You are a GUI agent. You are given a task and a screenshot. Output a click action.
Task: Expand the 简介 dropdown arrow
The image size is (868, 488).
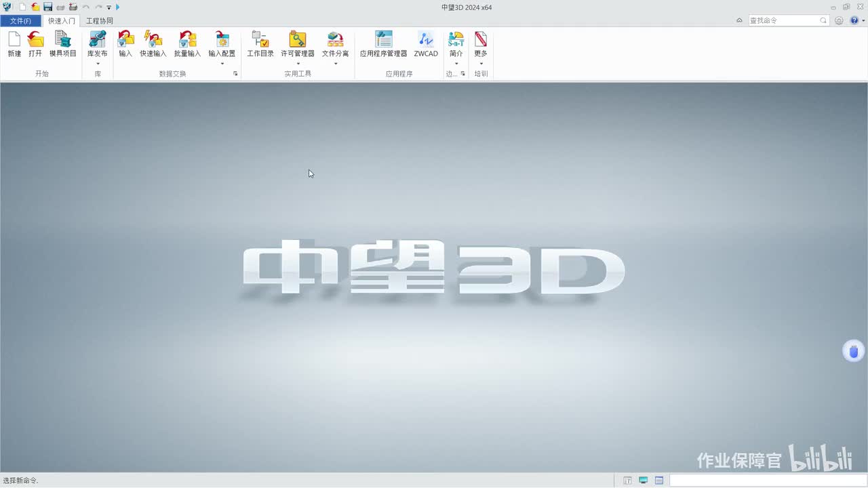456,64
